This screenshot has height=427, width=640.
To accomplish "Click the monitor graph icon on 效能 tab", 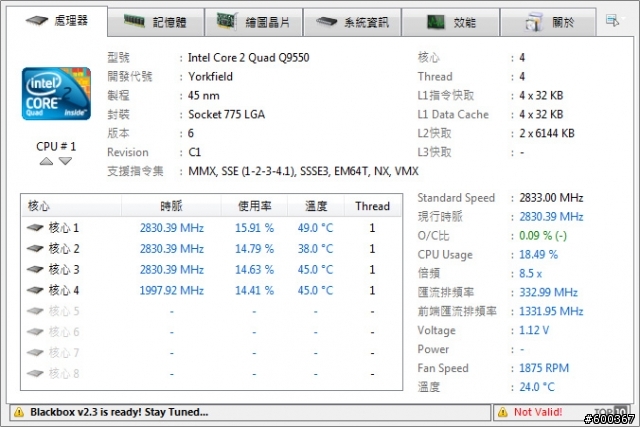I will tap(436, 22).
